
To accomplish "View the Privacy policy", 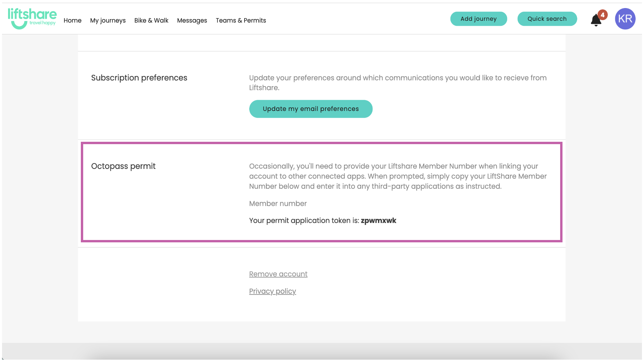I will [272, 291].
